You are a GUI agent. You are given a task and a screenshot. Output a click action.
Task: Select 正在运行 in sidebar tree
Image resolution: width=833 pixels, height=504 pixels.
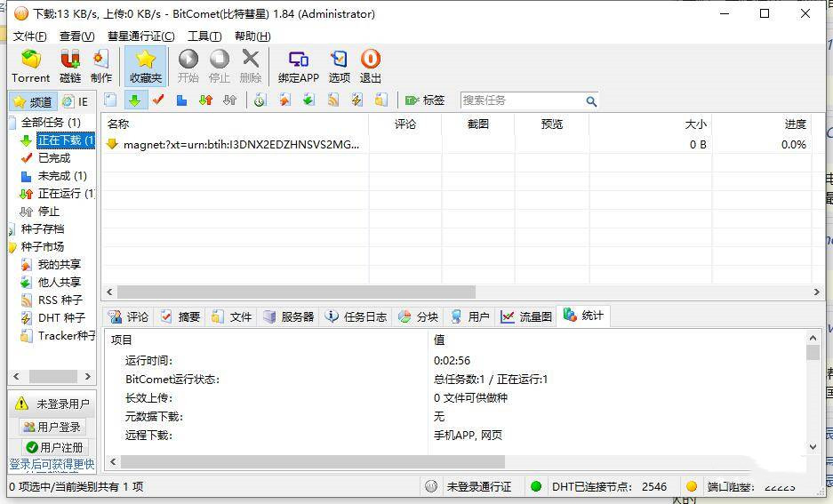66,193
